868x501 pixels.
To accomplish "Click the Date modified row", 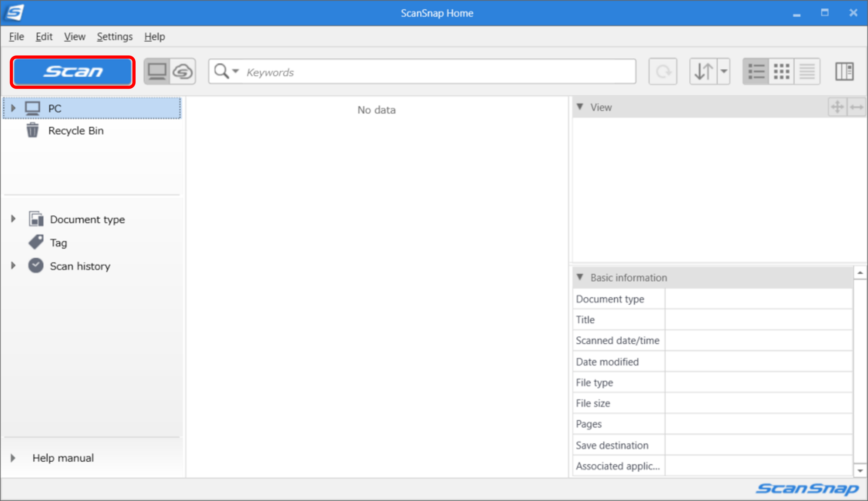I will click(x=713, y=362).
